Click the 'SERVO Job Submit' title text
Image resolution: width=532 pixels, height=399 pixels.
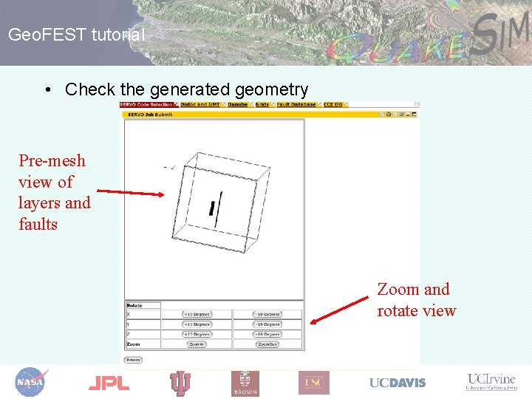pos(150,115)
